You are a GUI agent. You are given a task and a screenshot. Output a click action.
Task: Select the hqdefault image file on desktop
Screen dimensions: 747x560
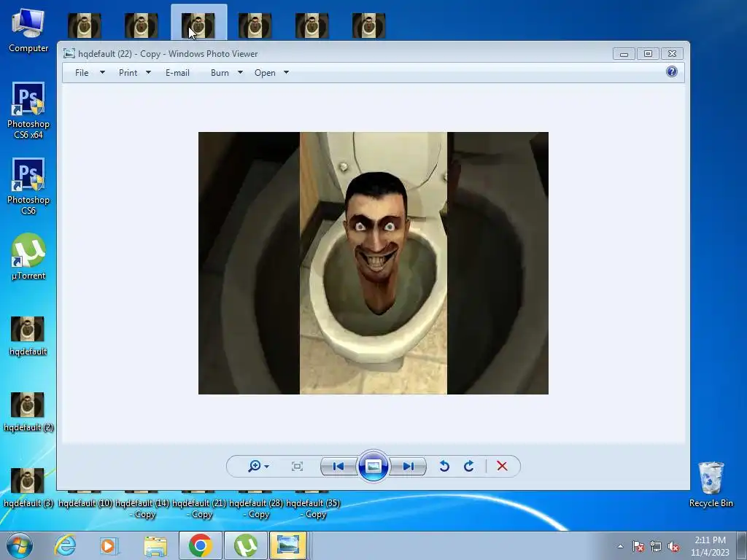coord(28,335)
